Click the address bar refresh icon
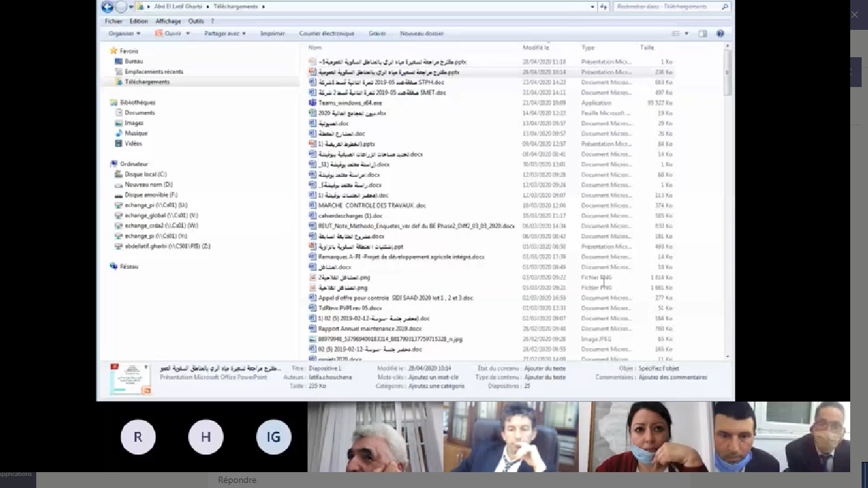The width and height of the screenshot is (868, 488). pyautogui.click(x=604, y=6)
